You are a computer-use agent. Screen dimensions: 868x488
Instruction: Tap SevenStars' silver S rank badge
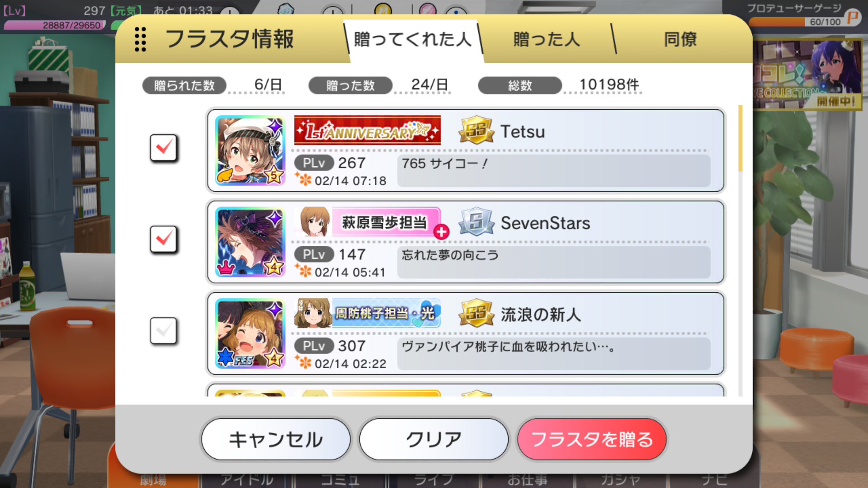pos(476,222)
